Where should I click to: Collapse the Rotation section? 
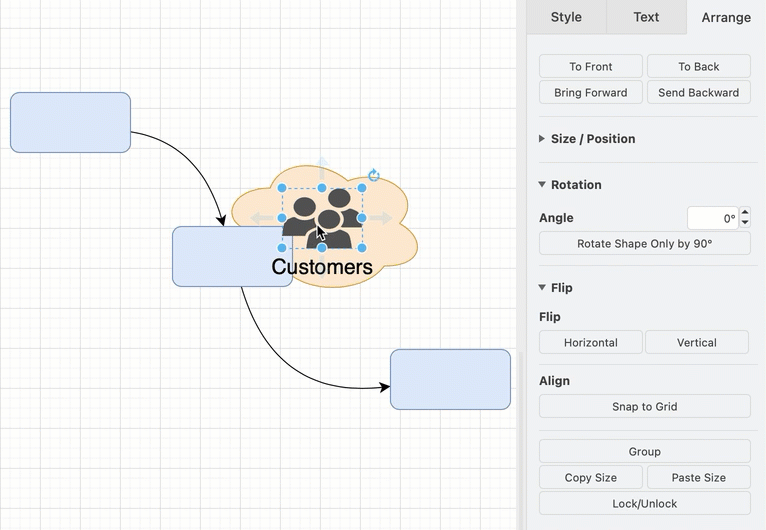coord(570,185)
